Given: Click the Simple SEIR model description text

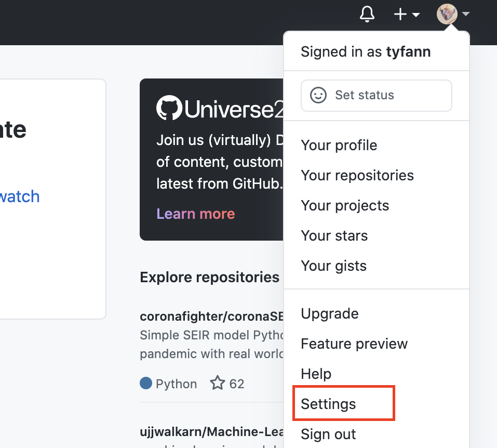Looking at the screenshot, I should point(212,344).
